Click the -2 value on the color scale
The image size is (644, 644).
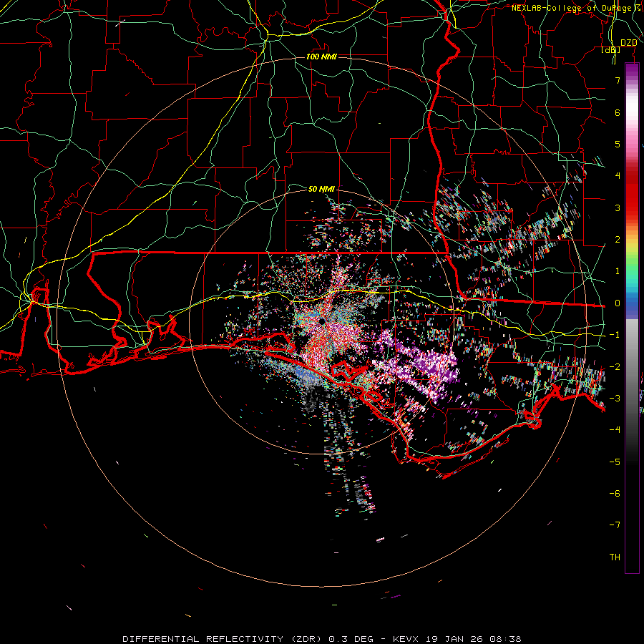tap(615, 367)
